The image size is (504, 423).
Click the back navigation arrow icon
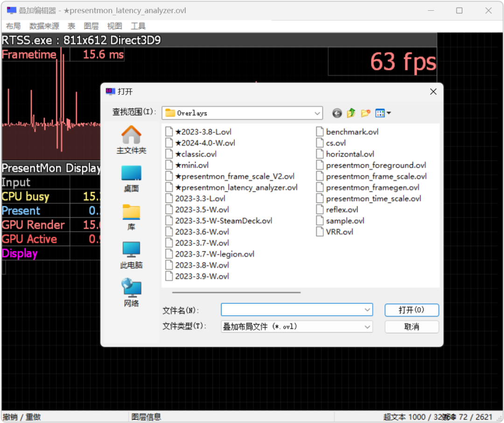pyautogui.click(x=337, y=113)
